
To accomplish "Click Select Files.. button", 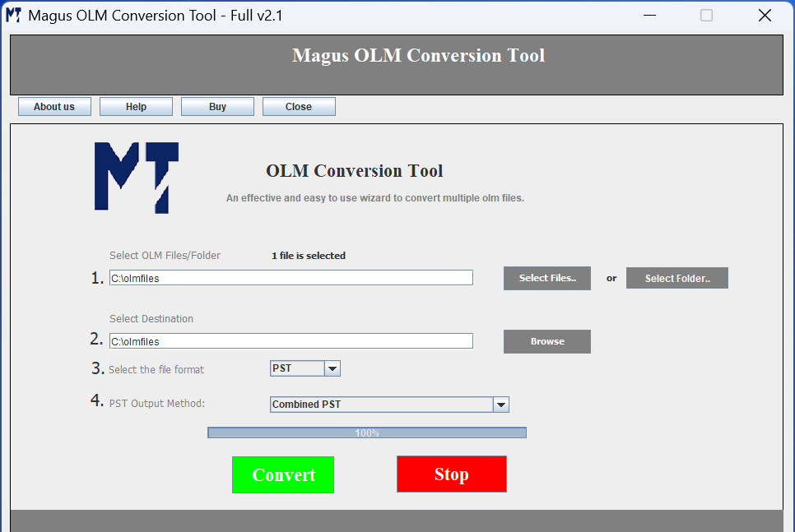I will [x=547, y=278].
